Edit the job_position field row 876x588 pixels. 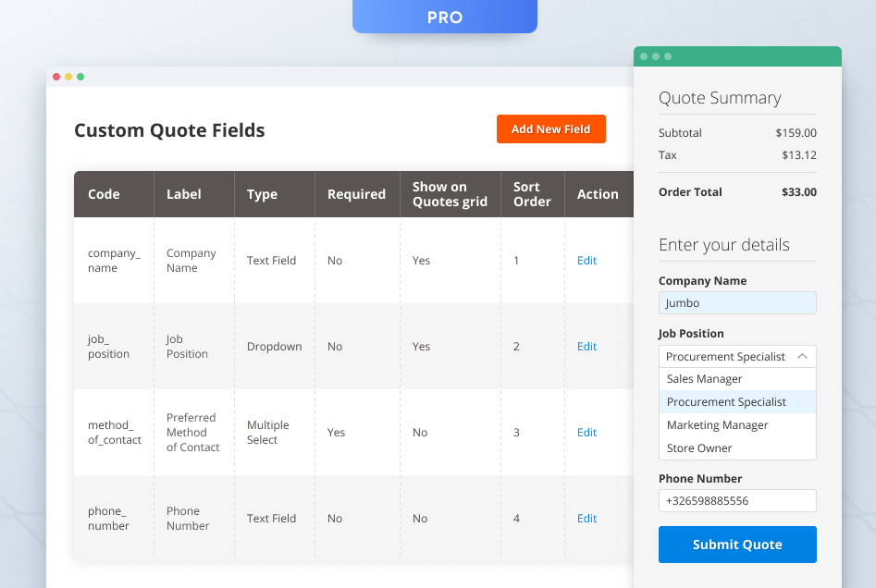586,347
